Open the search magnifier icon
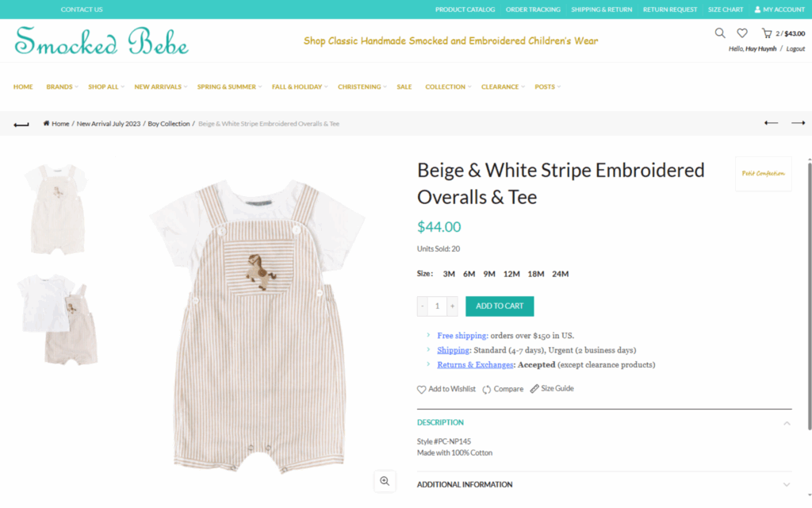Viewport: 812px width, 508px height. 720,33
